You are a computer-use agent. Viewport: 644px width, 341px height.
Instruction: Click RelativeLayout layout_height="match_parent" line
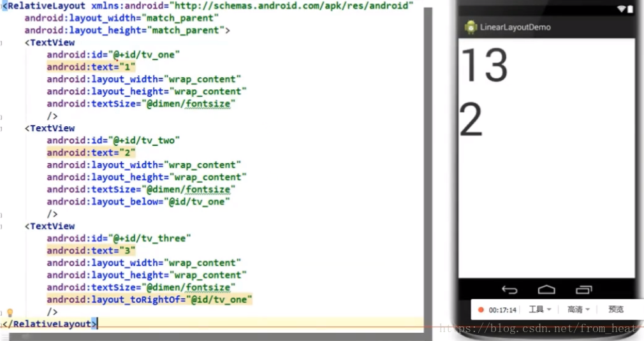127,31
